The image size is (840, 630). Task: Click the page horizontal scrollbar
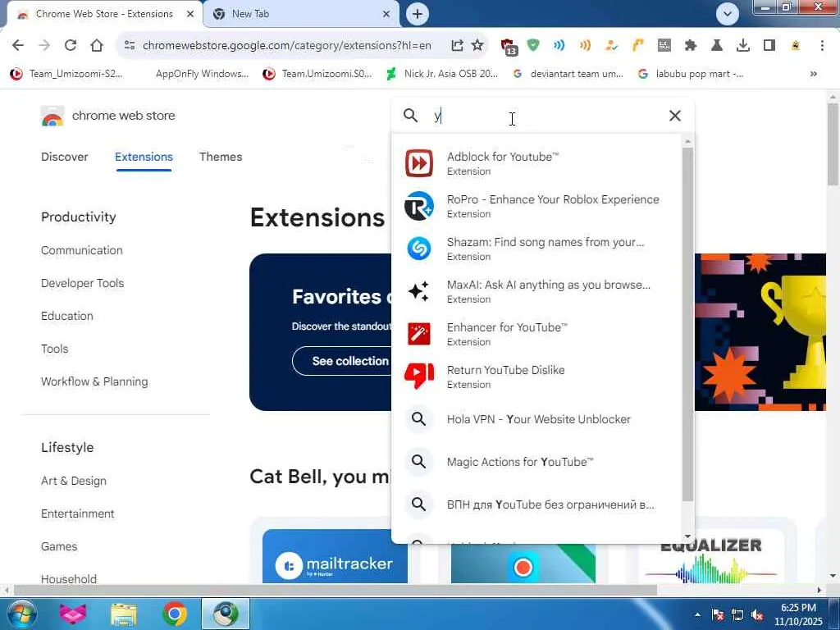[x=336, y=590]
